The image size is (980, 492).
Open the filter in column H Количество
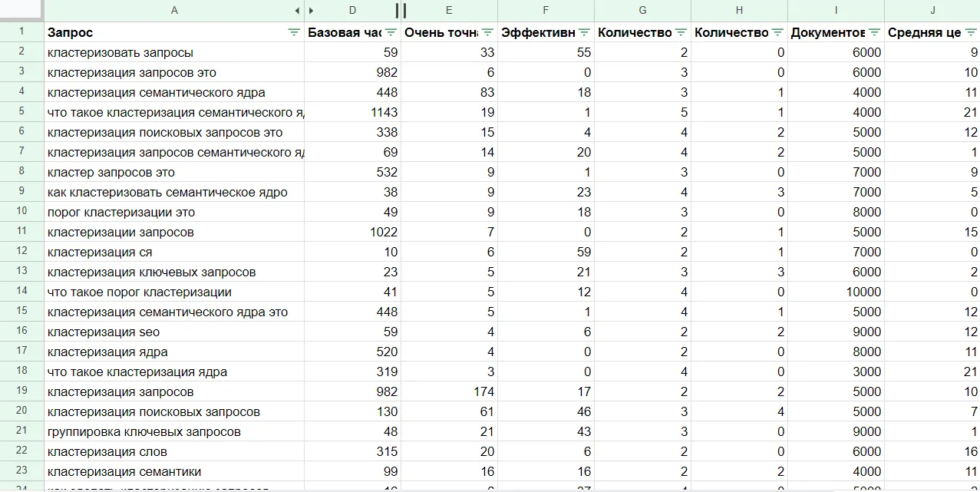[778, 32]
